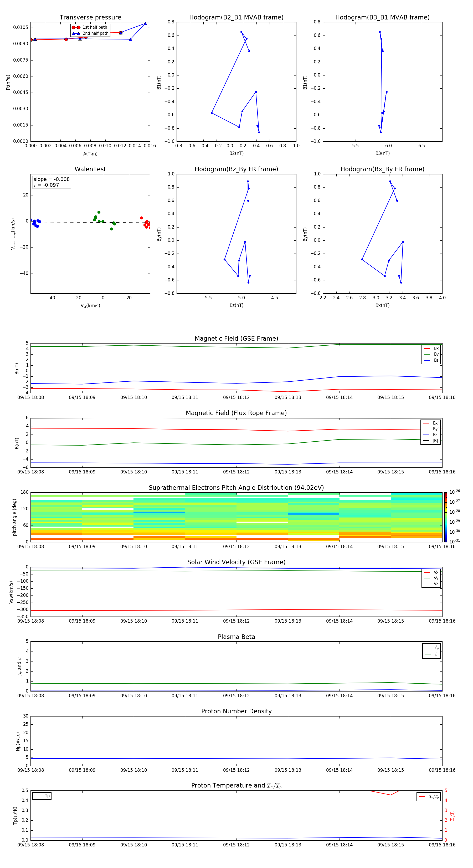Click 'Np(#/cc)' axis label

18,741
